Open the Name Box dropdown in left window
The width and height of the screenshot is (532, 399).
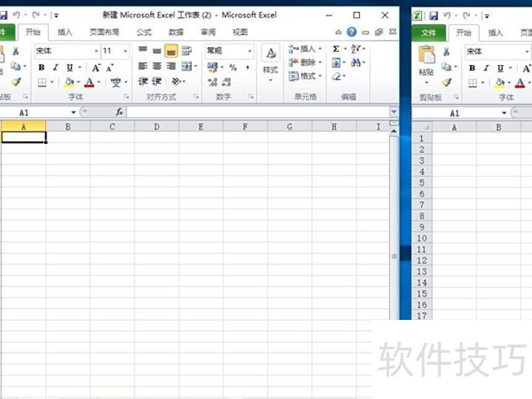pos(73,112)
